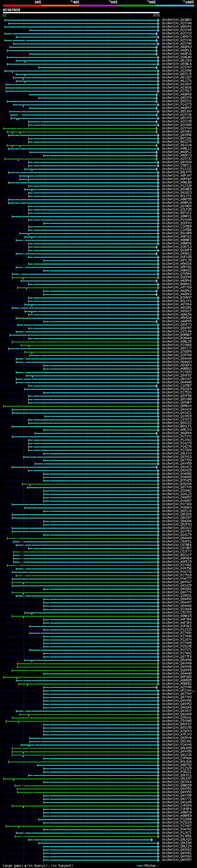This screenshot has width=197, height=868.
Task: Click the cyan ~100% identity legend segment
Action: [175, 6]
